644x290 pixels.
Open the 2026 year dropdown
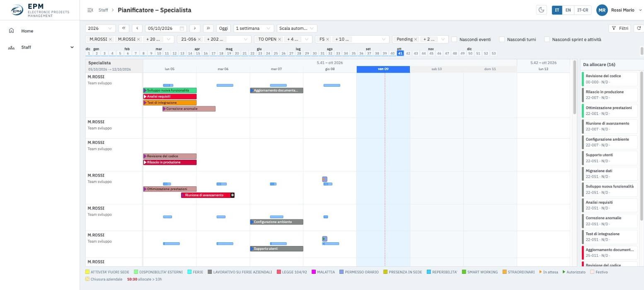pyautogui.click(x=100, y=28)
